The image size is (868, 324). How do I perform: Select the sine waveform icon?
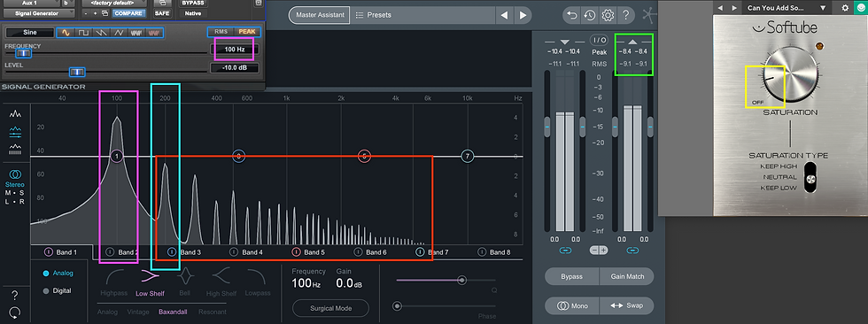[x=66, y=33]
